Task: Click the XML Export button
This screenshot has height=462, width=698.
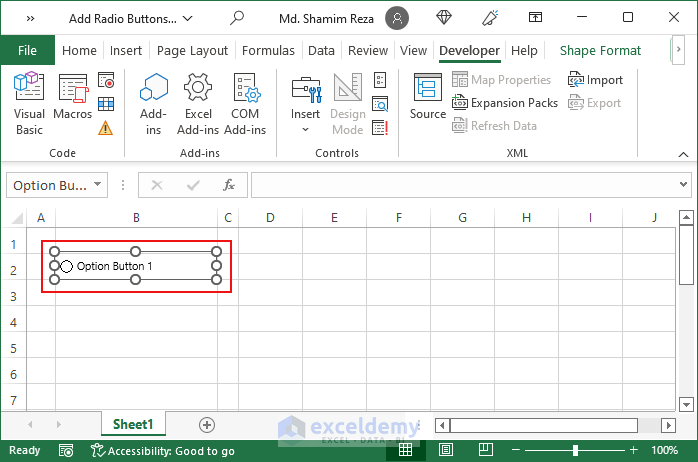Action: (x=594, y=103)
